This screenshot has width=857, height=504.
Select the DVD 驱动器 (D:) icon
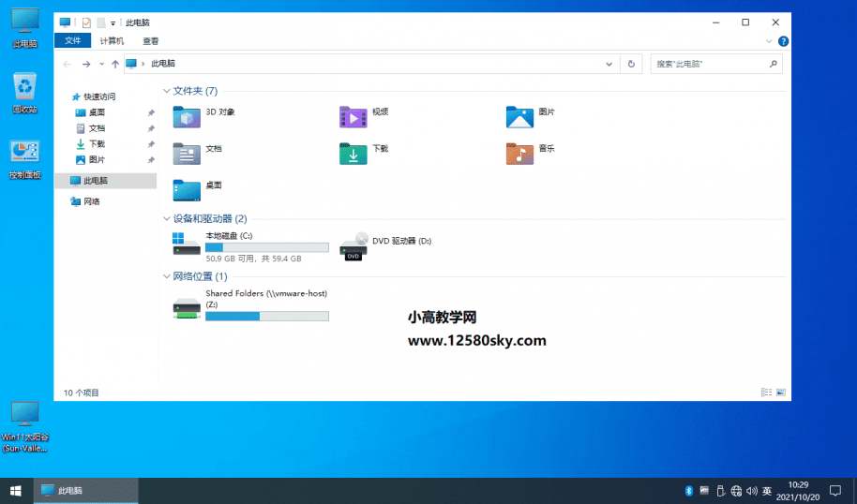point(353,245)
